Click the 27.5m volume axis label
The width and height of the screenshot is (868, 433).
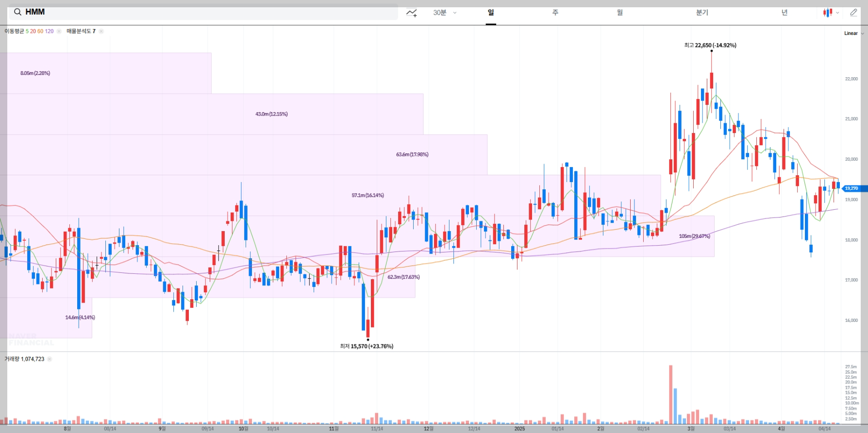(x=851, y=367)
